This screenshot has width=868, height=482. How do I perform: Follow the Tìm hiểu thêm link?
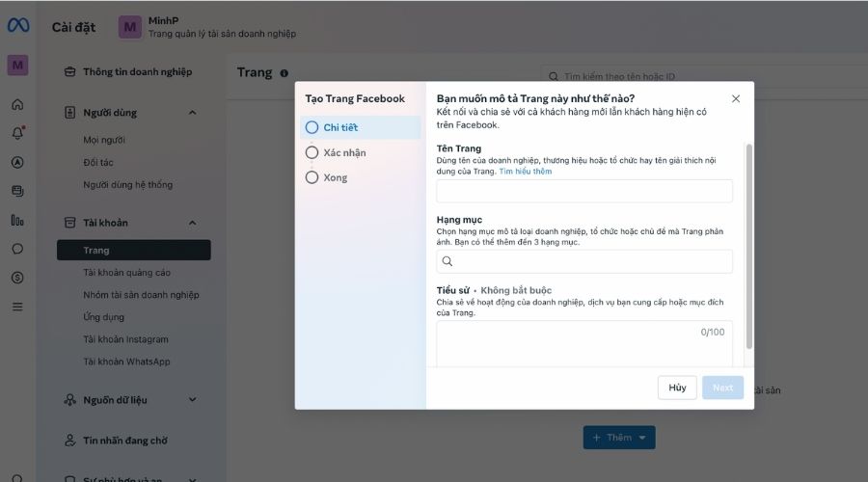pos(526,172)
